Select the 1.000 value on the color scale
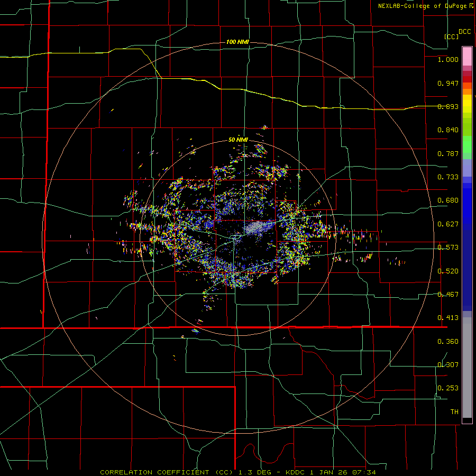 (x=448, y=59)
